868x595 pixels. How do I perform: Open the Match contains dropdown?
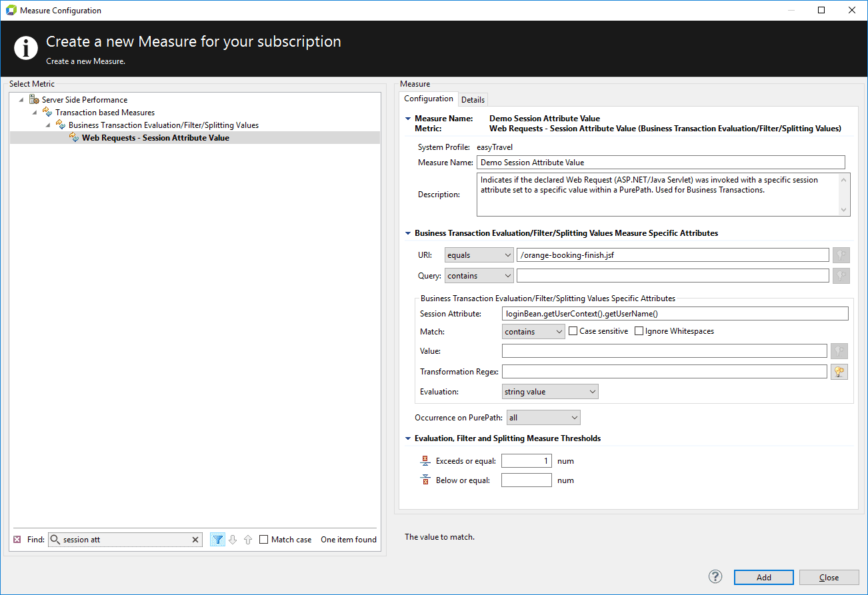pos(533,331)
